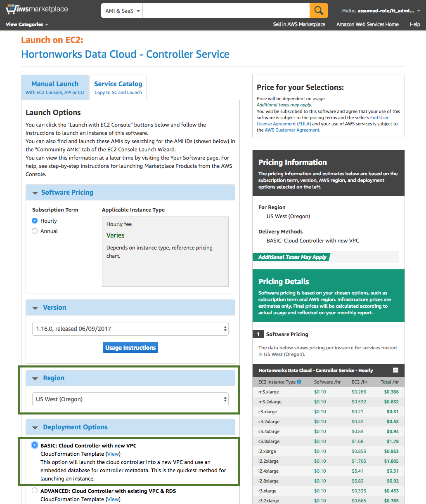Select the Annual subscription term
Viewport: 426px width, 504px height.
coord(35,231)
